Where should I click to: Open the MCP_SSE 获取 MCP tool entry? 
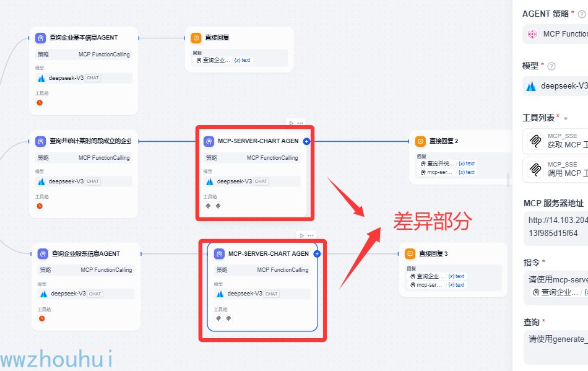point(555,141)
